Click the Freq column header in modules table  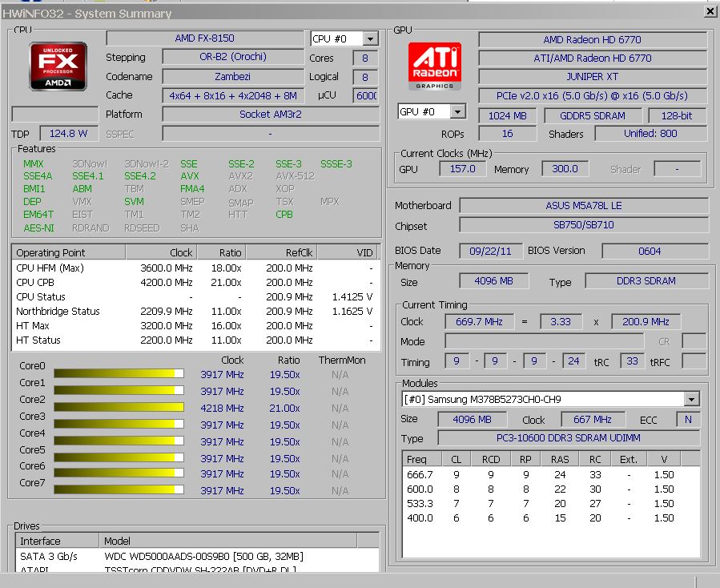click(421, 459)
